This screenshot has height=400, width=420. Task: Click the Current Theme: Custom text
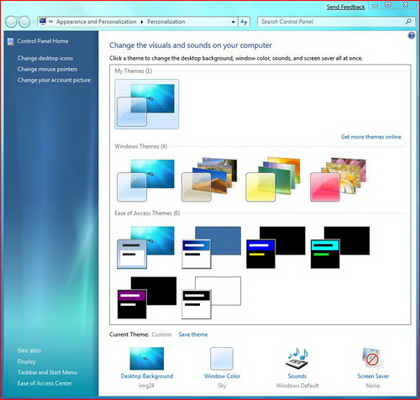pyautogui.click(x=140, y=334)
